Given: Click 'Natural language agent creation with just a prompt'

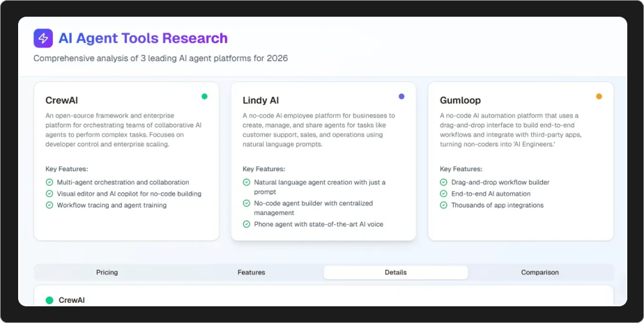Looking at the screenshot, I should click(x=320, y=187).
